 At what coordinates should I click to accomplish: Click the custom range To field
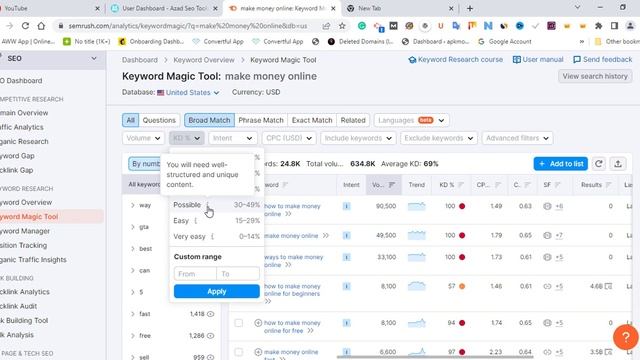click(x=238, y=273)
